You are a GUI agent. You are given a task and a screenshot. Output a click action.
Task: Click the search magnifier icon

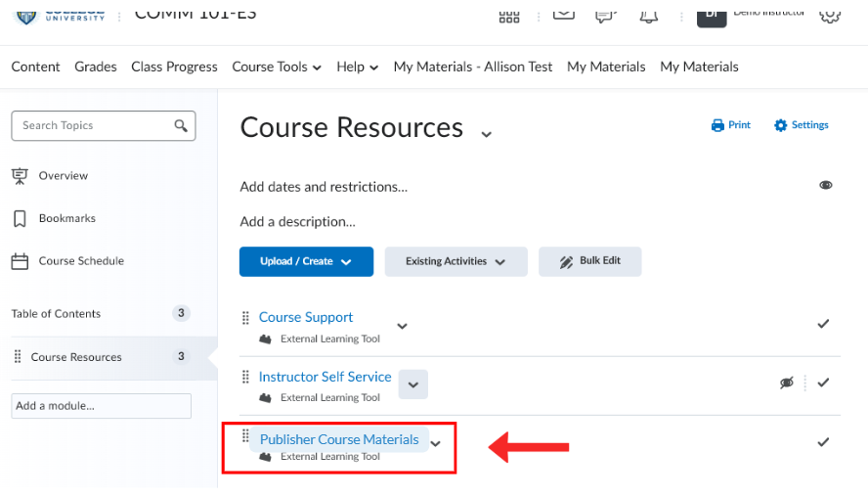(x=181, y=126)
